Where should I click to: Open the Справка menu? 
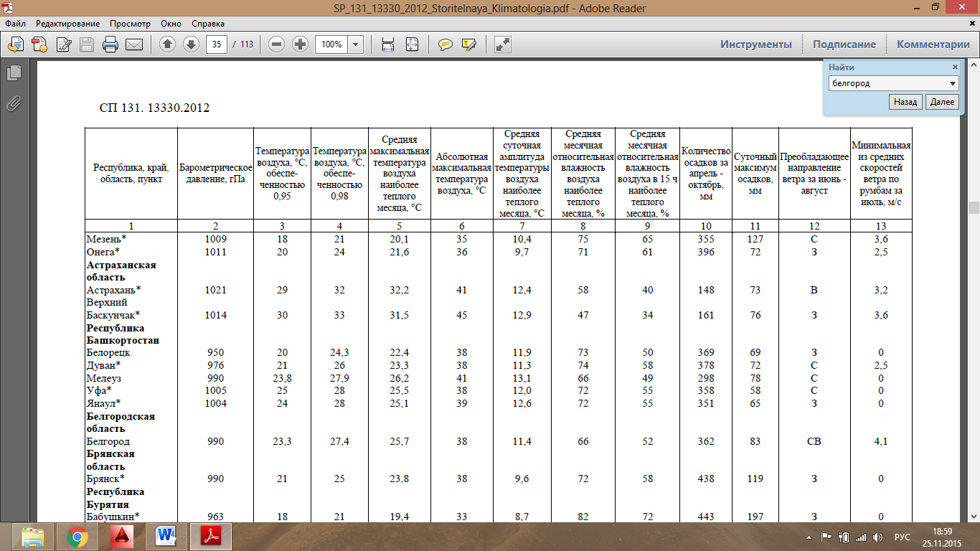(x=209, y=24)
